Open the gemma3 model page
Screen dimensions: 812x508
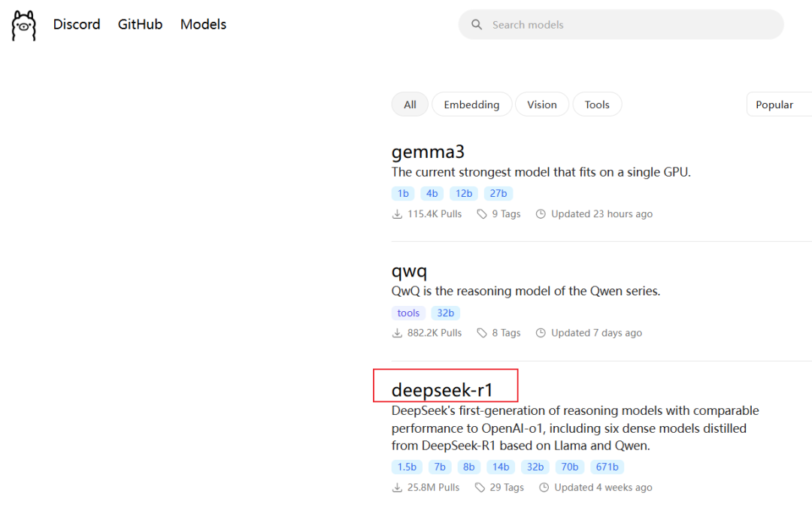click(428, 152)
